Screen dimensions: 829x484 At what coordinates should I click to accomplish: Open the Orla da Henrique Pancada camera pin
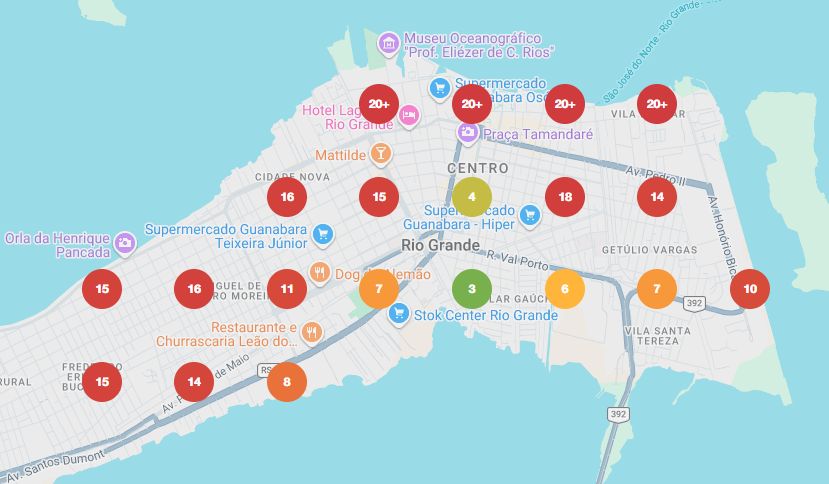125,244
